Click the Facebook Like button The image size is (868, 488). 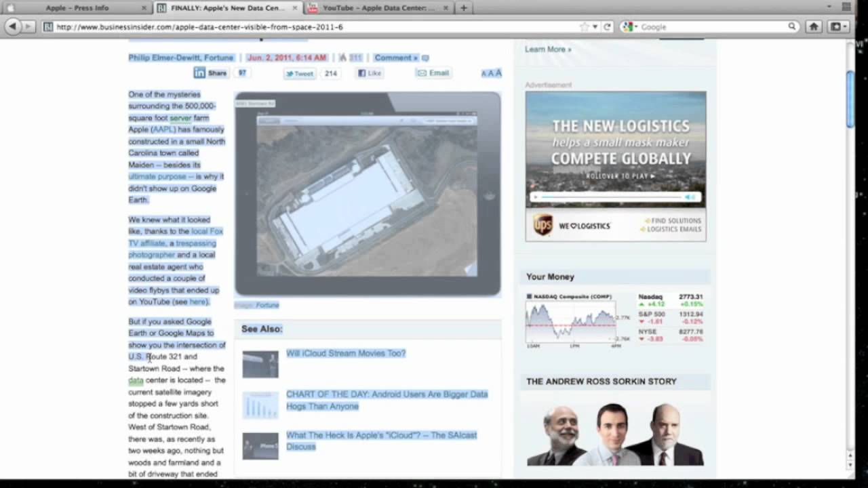[x=370, y=73]
